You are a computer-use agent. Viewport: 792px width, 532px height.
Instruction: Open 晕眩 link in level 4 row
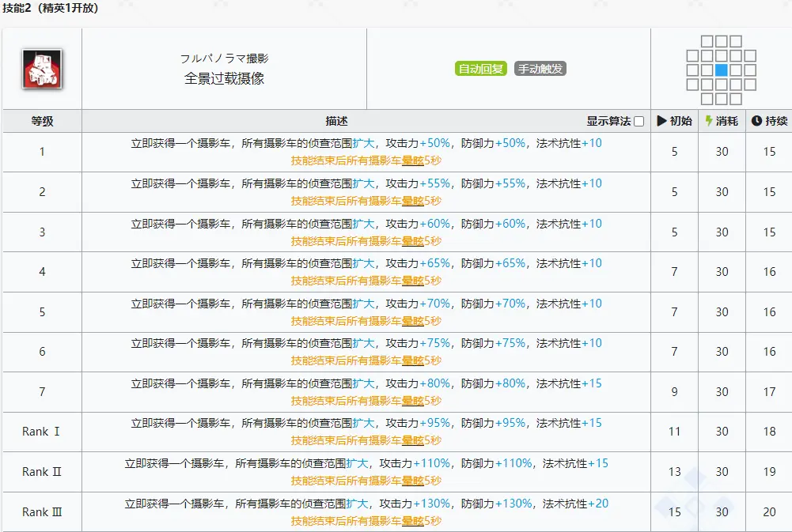413,281
